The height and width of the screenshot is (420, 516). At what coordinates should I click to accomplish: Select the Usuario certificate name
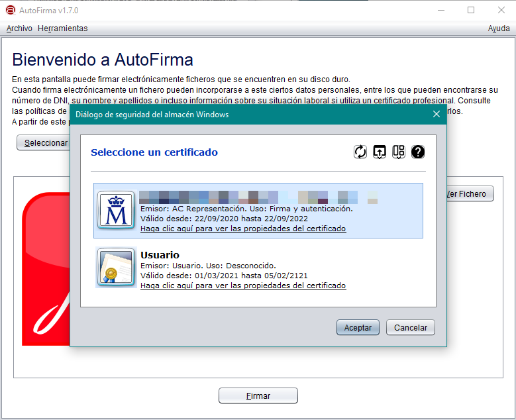pos(160,255)
